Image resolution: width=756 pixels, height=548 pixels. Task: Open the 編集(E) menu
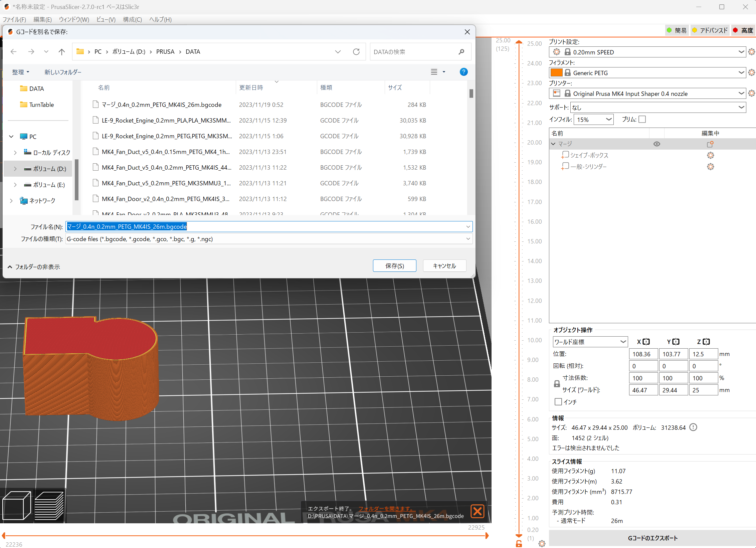coord(42,19)
